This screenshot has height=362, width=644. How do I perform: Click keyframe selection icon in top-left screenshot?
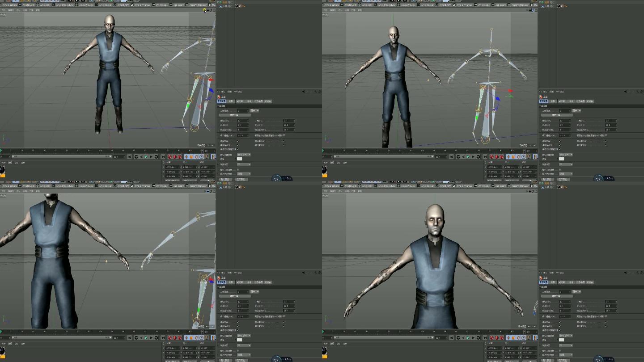[x=180, y=157]
